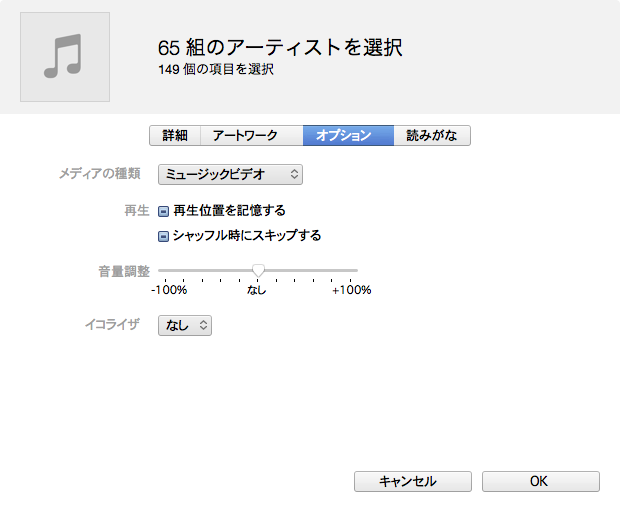
Task: Open the アートワーク tab
Action: click(252, 136)
